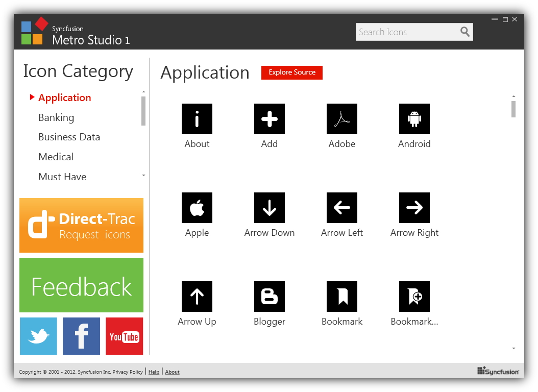Viewport: 538px width, 392px height.
Task: Click icon grid scroll up arrow
Action: (513, 96)
